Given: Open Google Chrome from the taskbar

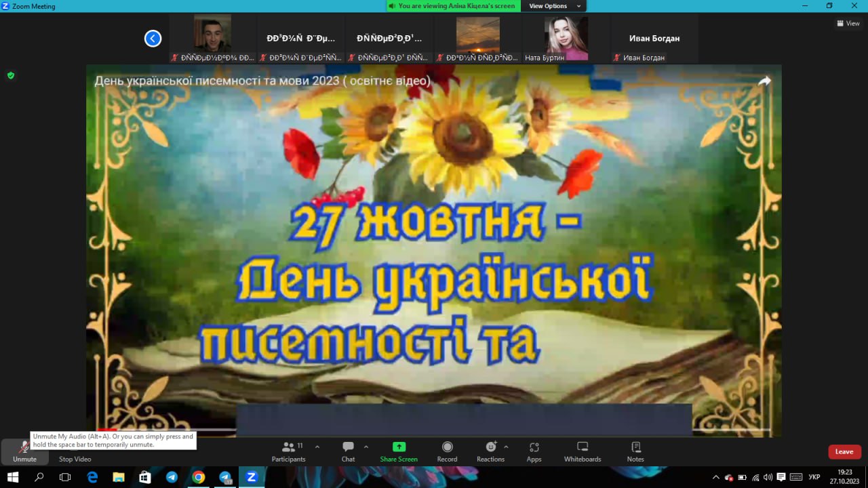Looking at the screenshot, I should 198,477.
